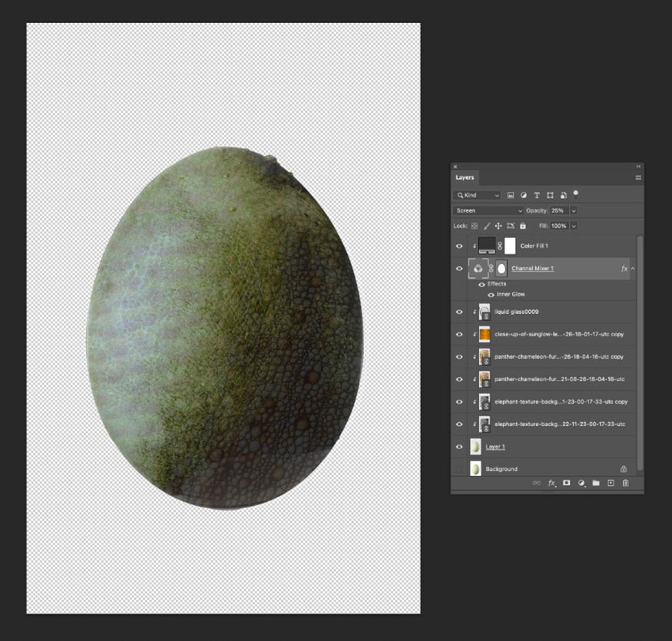The height and width of the screenshot is (641, 672).
Task: Switch to the Layers tab
Action: coord(465,177)
